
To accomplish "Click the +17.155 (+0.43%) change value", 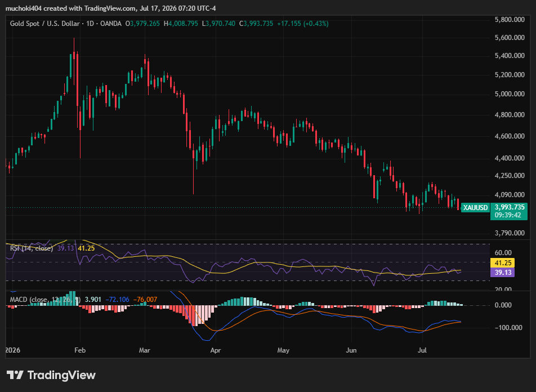I will point(302,24).
